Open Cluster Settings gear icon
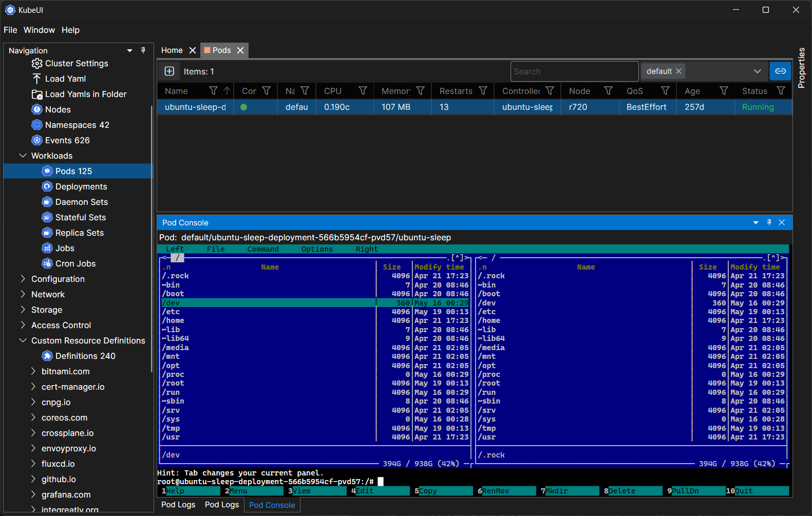The height and width of the screenshot is (516, 812). pos(37,63)
